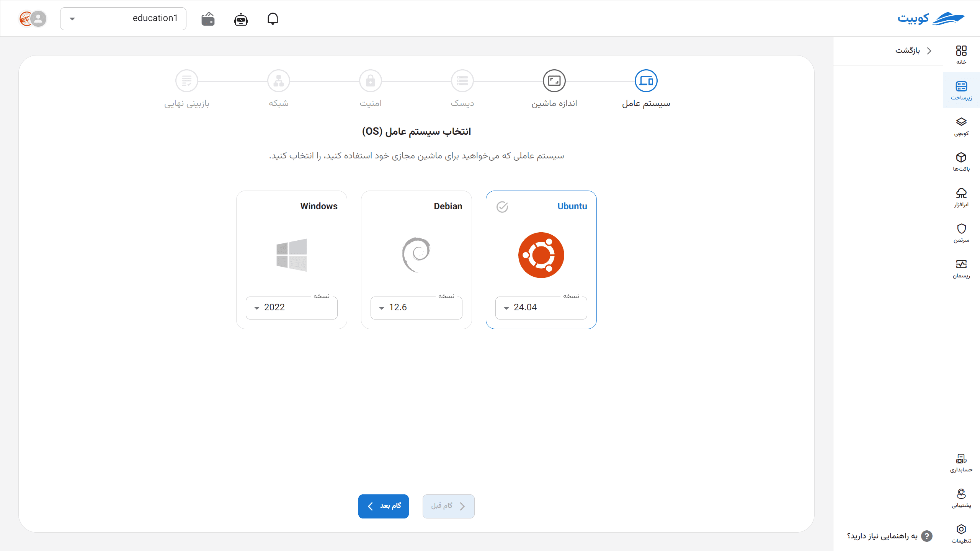The height and width of the screenshot is (551, 980).
Task: Open the ابرافزار sidebar icon
Action: click(x=961, y=197)
